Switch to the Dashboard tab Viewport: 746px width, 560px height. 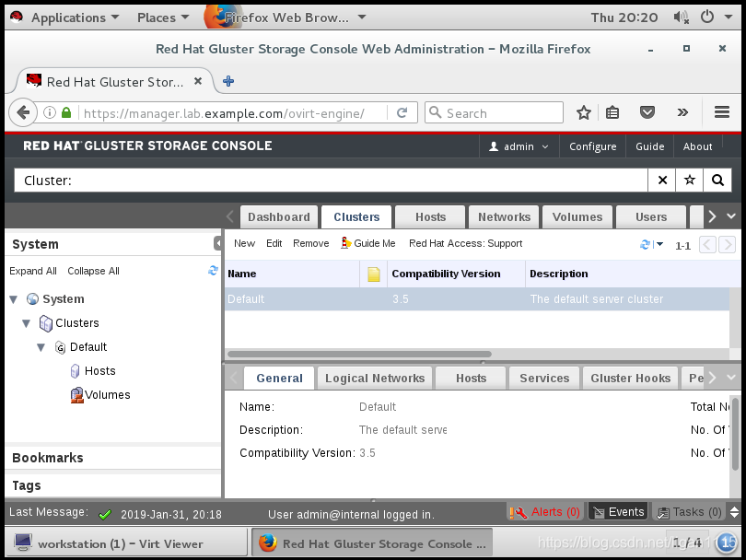[x=279, y=217]
